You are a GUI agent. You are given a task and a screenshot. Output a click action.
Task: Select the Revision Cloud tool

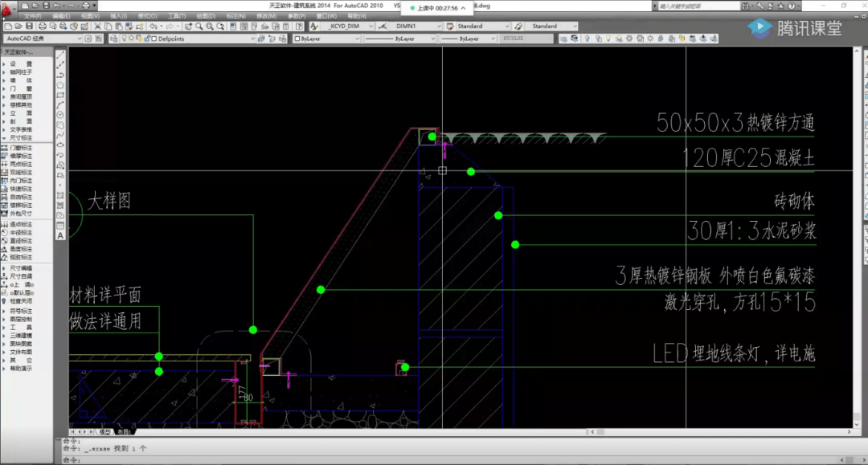pos(60,125)
